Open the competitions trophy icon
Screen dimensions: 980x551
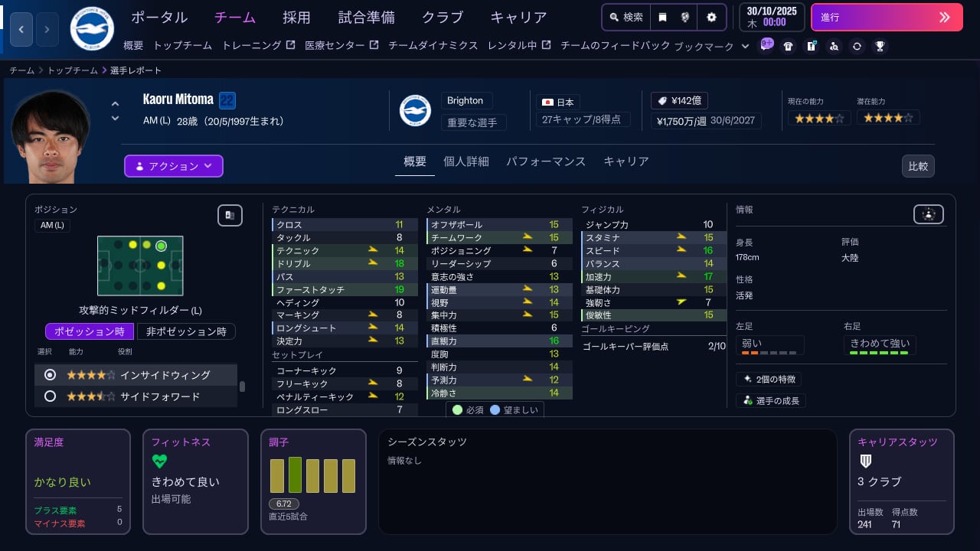point(879,46)
